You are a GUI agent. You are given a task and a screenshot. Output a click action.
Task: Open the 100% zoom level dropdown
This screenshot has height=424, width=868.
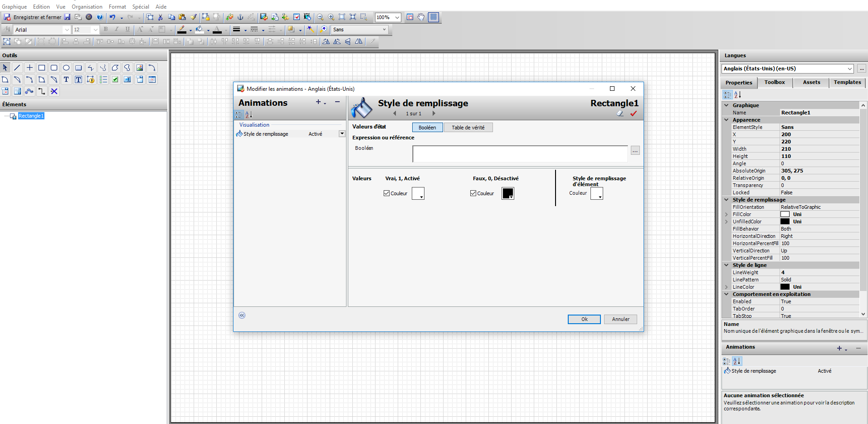397,17
